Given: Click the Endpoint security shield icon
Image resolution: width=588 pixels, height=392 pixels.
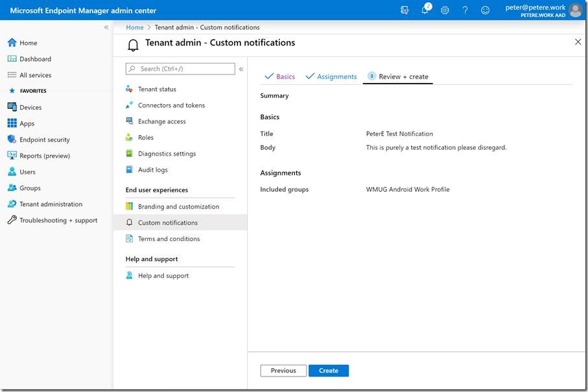Looking at the screenshot, I should click(12, 139).
